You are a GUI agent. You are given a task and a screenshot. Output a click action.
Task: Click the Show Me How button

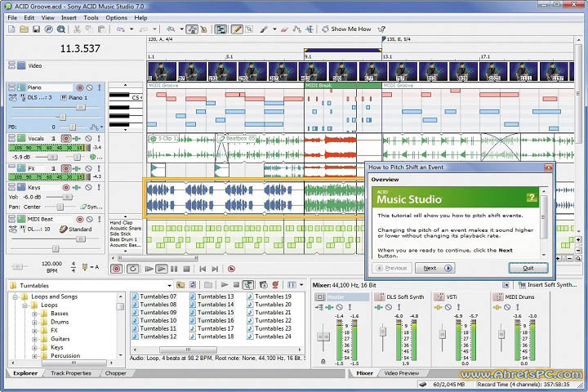[346, 29]
